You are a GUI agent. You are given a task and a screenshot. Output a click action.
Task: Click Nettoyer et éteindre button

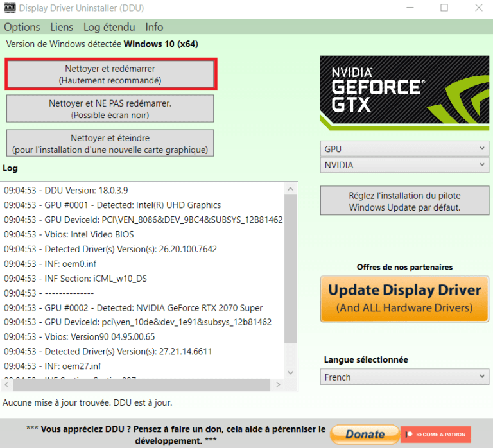tap(110, 144)
